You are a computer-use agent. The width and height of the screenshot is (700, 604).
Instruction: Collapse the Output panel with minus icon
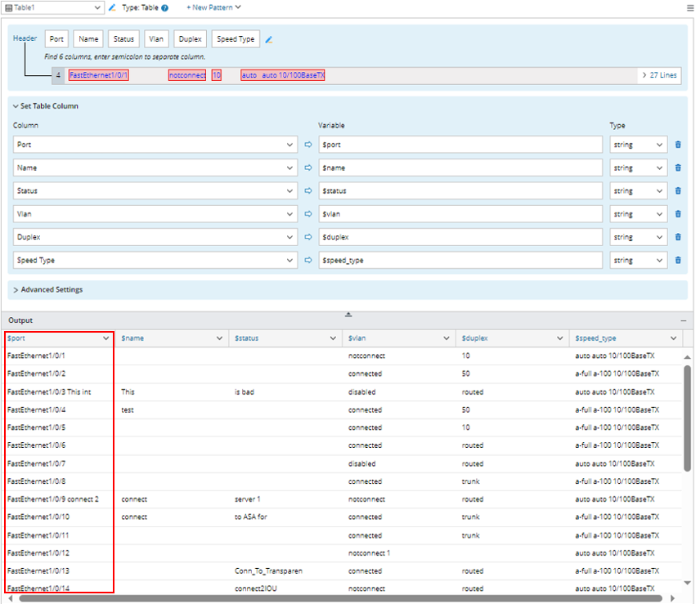[x=684, y=321]
